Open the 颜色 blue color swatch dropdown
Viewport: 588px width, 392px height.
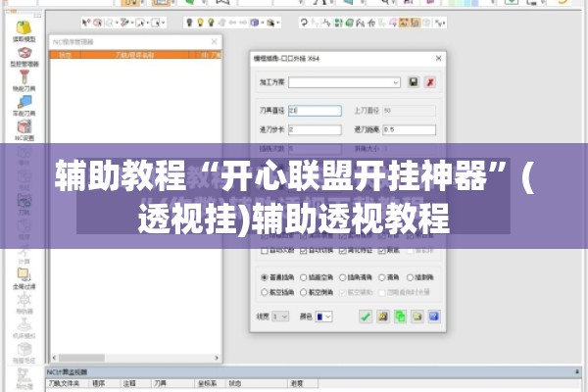324,317
